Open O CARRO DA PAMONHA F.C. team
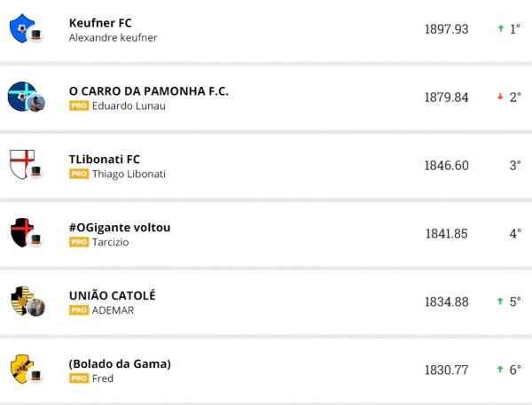 point(148,90)
